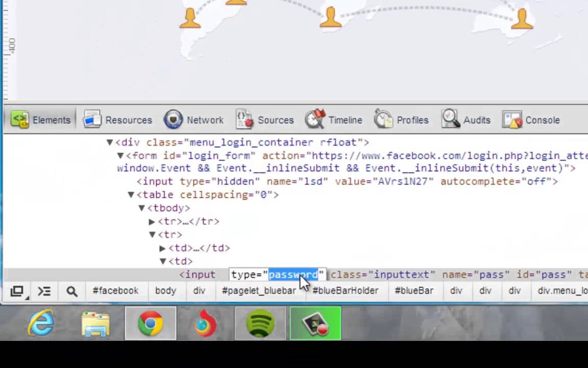588x368 pixels.
Task: Select the hidden input lsd line
Action: (x=347, y=181)
